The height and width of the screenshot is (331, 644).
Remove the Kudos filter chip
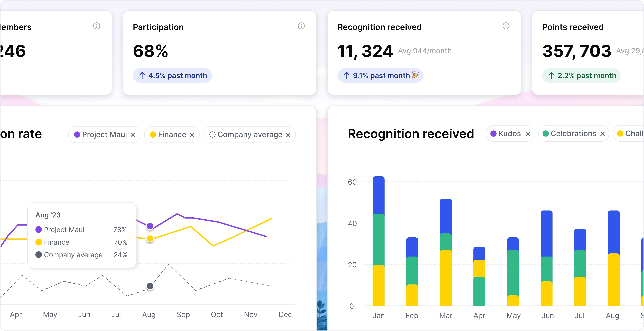[528, 134]
